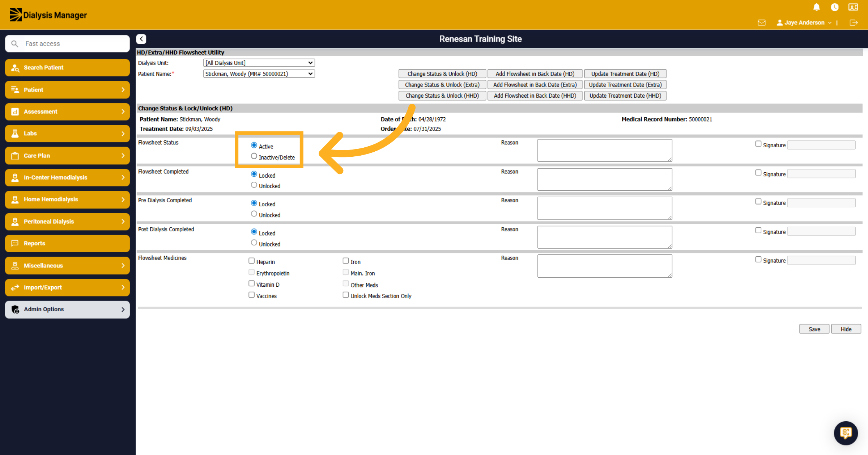Open the Reports menu item
Viewport: 868px width, 455px height.
(x=67, y=244)
